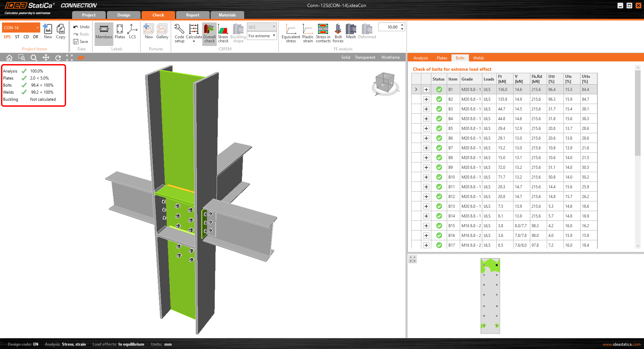Switch the model view to Wireframe
The width and height of the screenshot is (644, 349).
(x=390, y=57)
